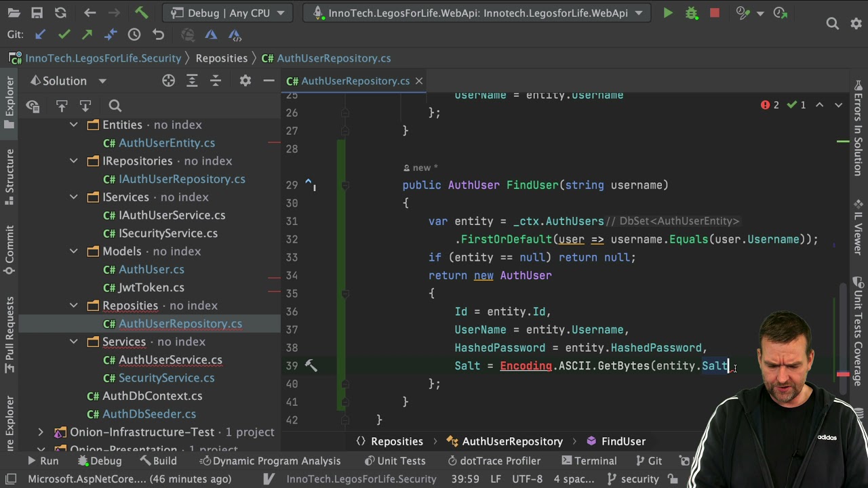Image resolution: width=868 pixels, height=488 pixels.
Task: Open the dotTrace Profiler tab
Action: point(493,461)
